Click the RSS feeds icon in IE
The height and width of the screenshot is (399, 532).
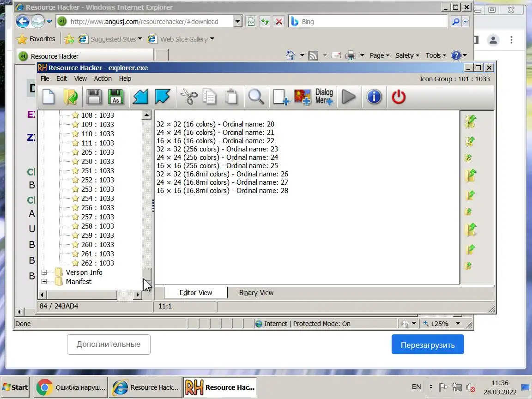(x=313, y=55)
